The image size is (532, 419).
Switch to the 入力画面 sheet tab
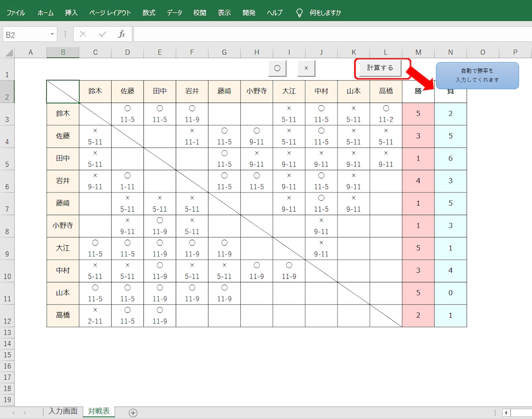(x=63, y=412)
